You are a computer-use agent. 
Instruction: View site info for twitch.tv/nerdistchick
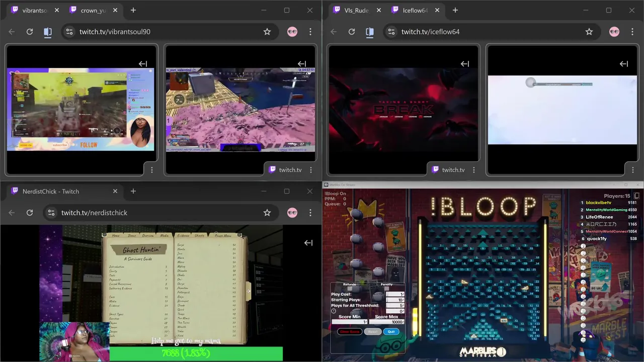51,213
